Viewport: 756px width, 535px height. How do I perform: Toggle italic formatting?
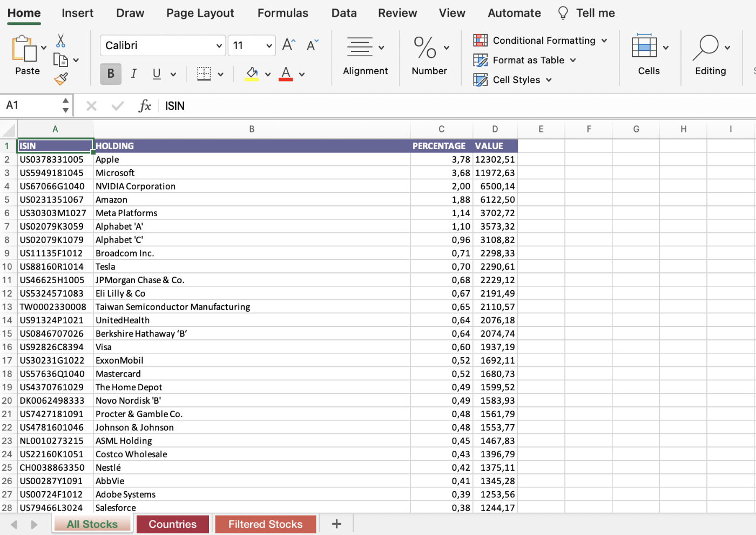click(x=133, y=74)
